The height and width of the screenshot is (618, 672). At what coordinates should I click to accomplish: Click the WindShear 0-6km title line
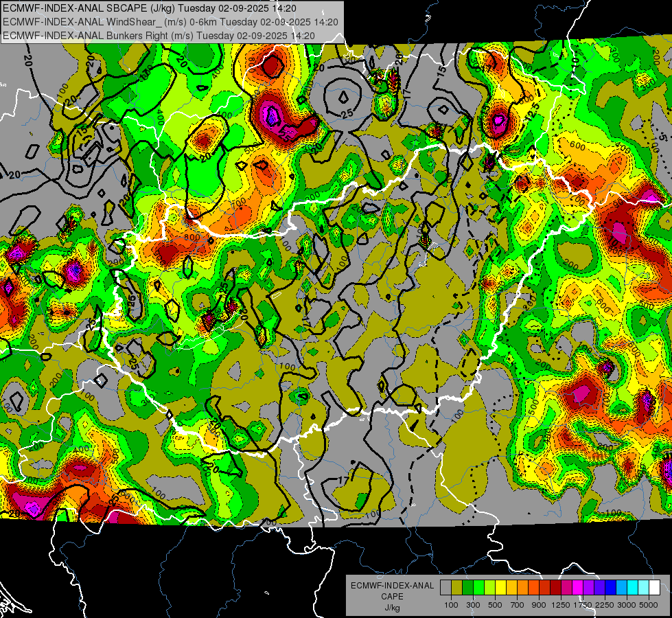[x=170, y=22]
